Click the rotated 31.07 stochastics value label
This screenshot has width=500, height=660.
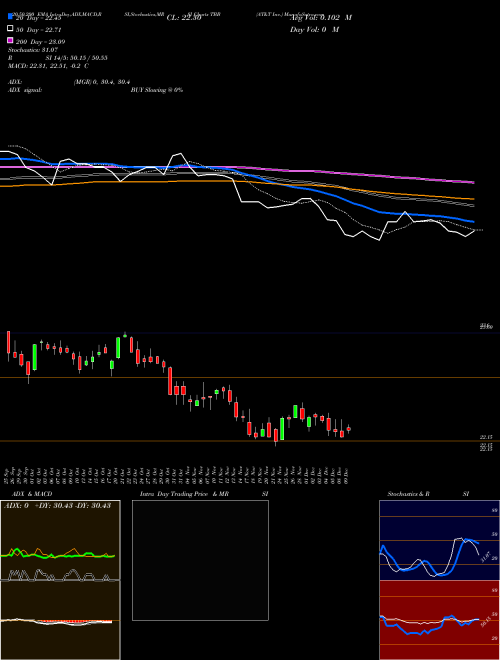click(x=485, y=556)
